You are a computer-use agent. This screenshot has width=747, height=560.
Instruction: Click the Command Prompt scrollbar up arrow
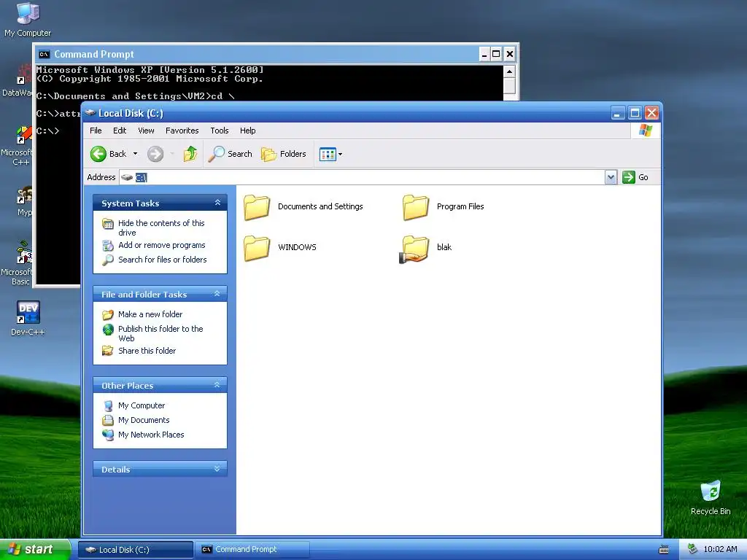point(509,72)
